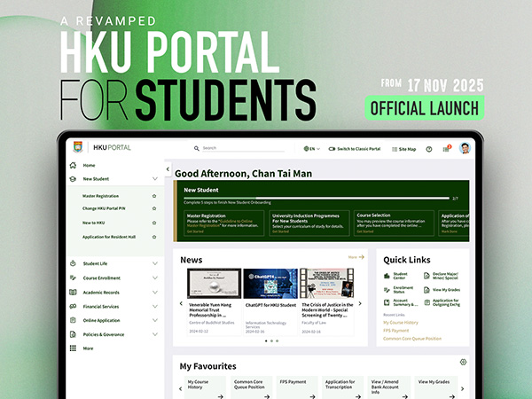This screenshot has height=399, width=532.
Task: Open New to HKU menu item
Action: pos(93,223)
